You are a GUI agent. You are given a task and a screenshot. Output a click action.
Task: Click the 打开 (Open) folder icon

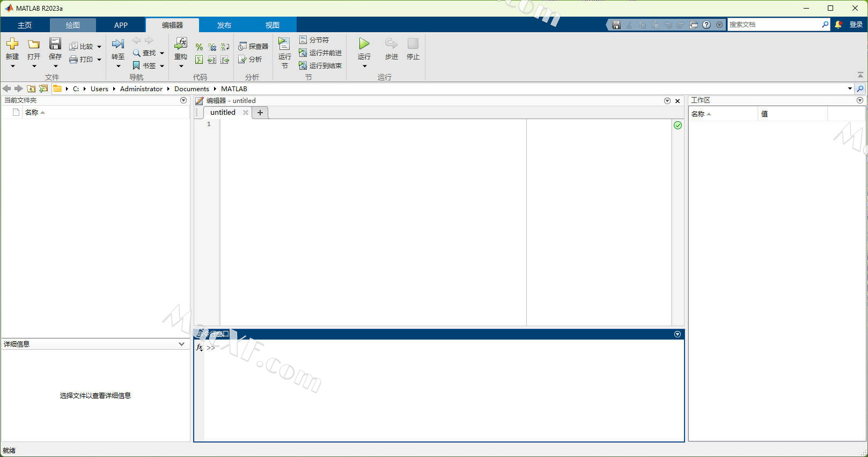(34, 44)
